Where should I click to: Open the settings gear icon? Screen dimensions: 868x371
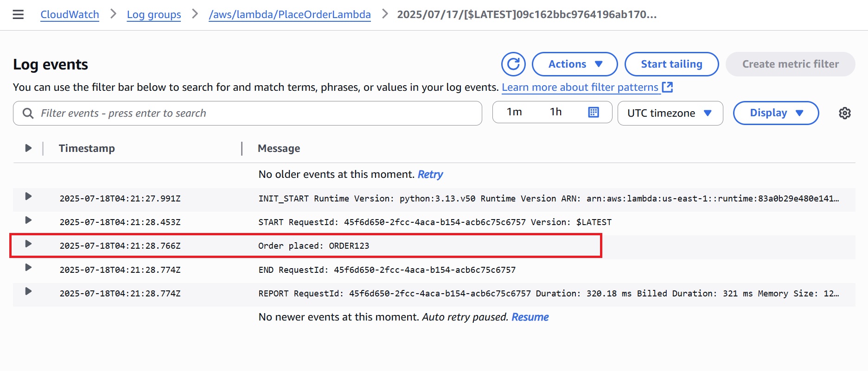844,113
